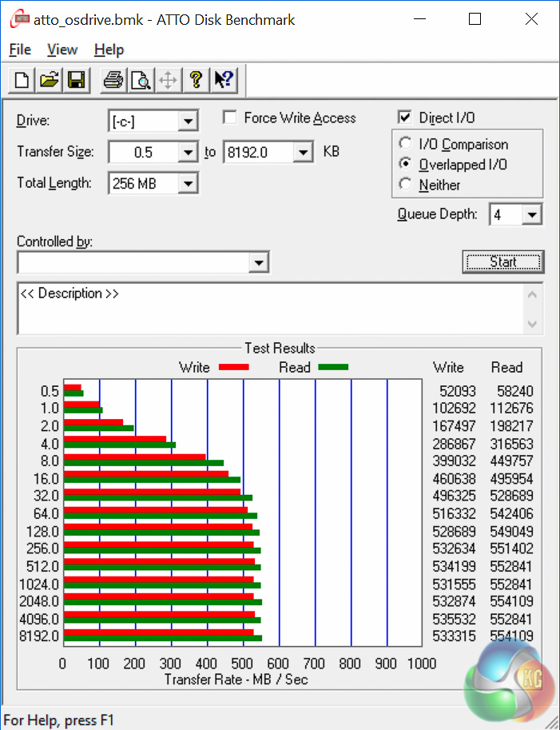Click write value 52093
Image resolution: width=560 pixels, height=730 pixels.
tap(458, 391)
